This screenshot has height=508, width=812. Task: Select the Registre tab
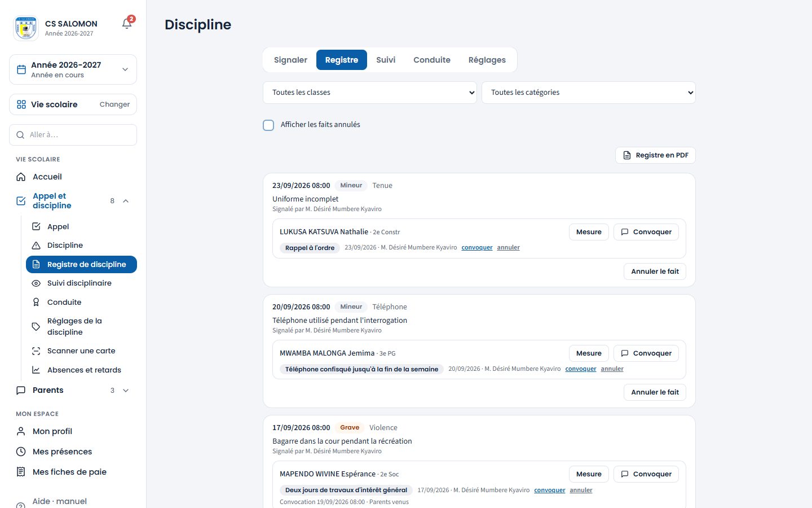click(x=342, y=60)
